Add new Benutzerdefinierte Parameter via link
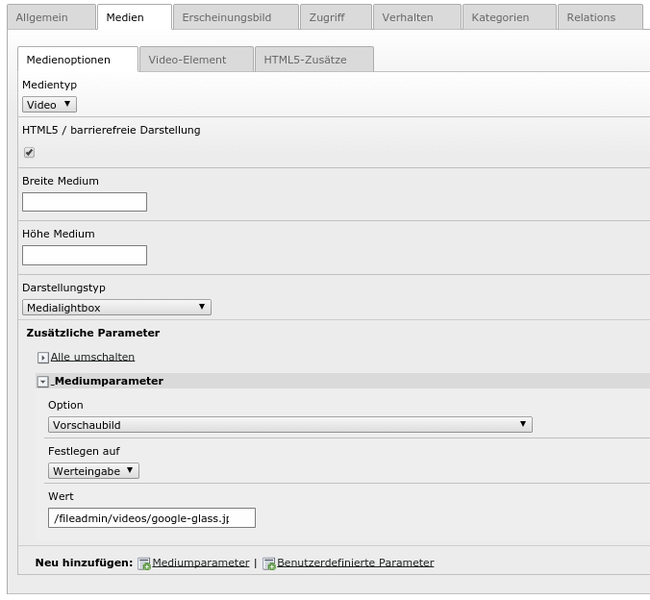 pos(356,563)
